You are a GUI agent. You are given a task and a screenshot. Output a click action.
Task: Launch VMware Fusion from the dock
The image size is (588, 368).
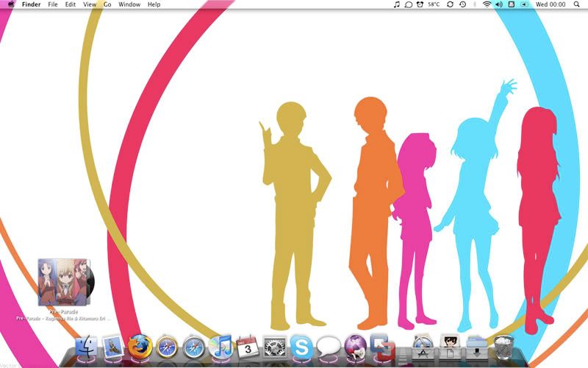382,346
